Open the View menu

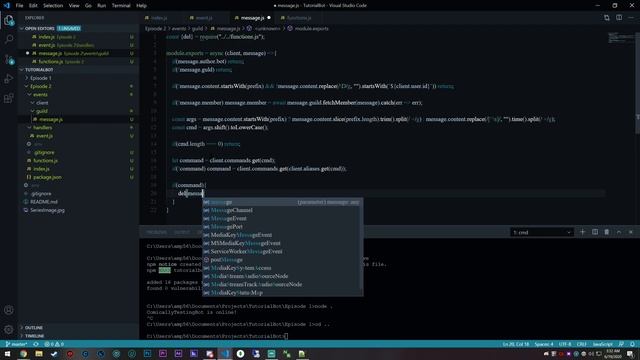tap(74, 6)
